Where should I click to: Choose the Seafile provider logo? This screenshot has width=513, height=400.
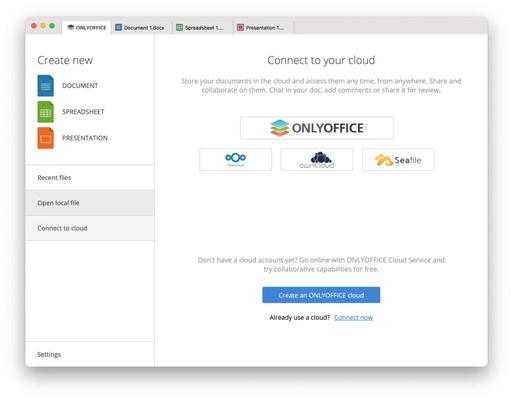point(398,160)
